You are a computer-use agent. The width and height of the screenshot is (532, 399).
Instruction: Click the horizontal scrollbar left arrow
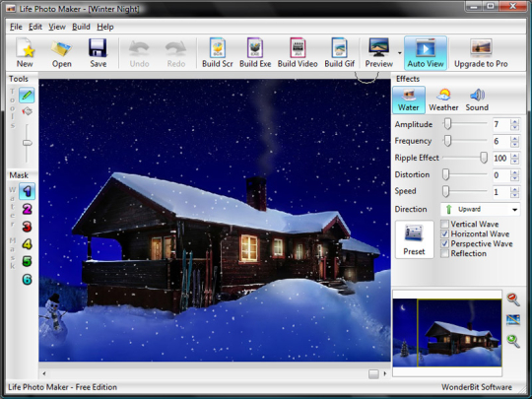44,374
